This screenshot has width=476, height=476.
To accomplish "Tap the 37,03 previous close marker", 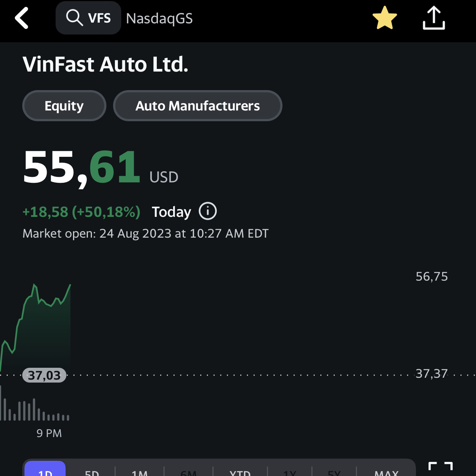I will tap(44, 375).
